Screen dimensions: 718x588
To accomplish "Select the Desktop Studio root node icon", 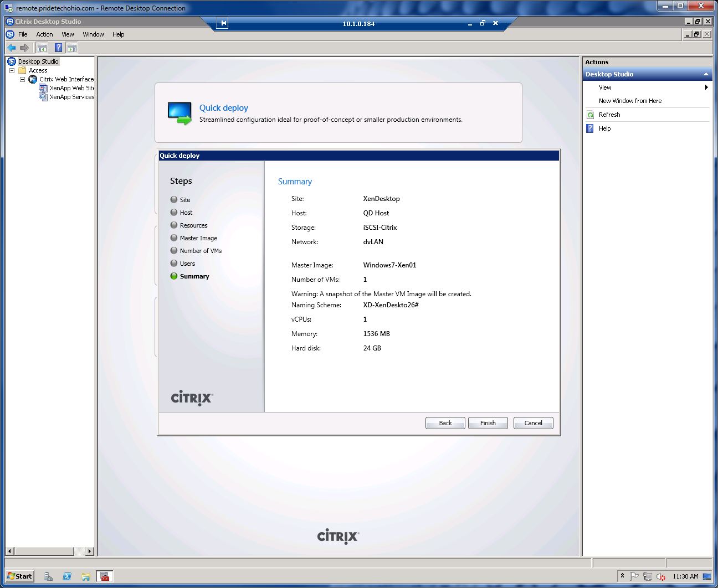I will (12, 61).
